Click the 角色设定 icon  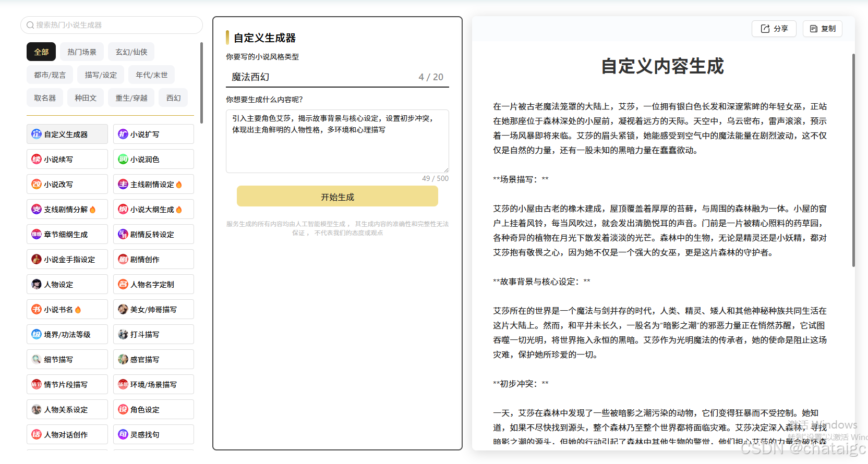pos(123,409)
